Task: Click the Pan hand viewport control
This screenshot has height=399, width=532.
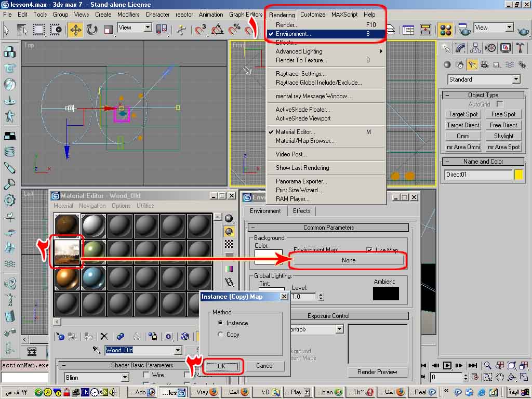Action: tap(499, 377)
